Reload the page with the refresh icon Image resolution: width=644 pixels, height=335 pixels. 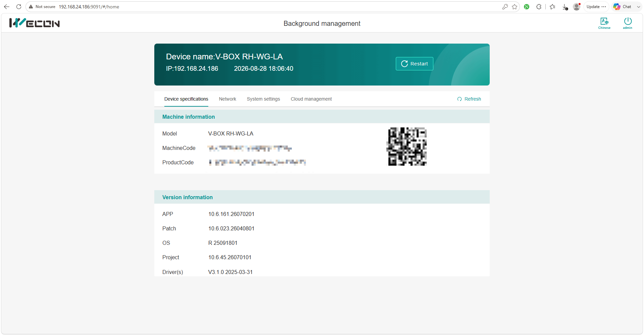[x=19, y=7]
